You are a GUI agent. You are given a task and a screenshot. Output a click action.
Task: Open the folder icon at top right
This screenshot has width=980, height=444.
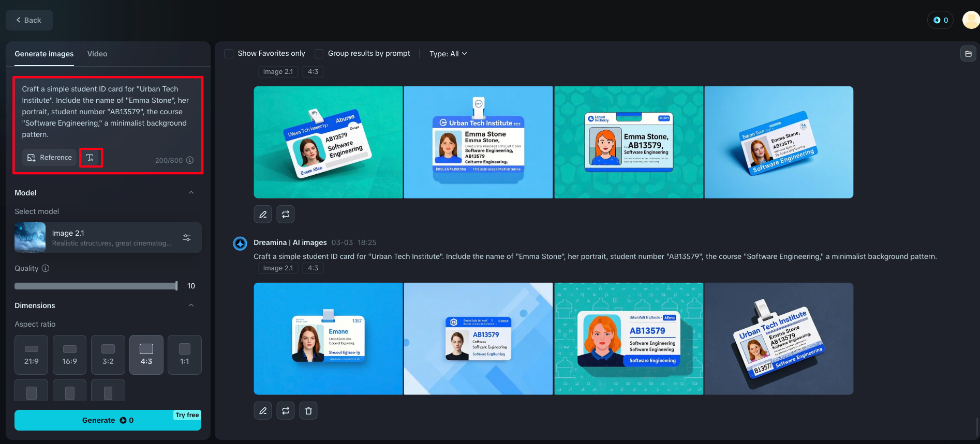coord(968,54)
